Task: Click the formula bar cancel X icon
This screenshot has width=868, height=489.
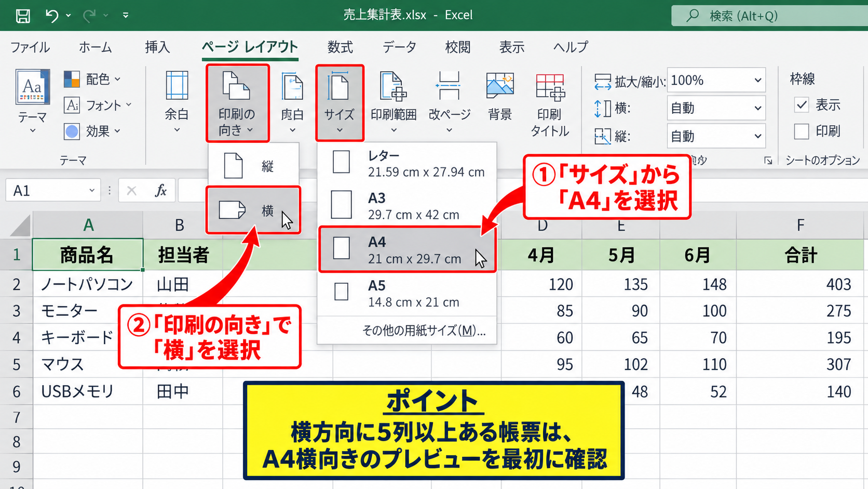Action: [131, 191]
